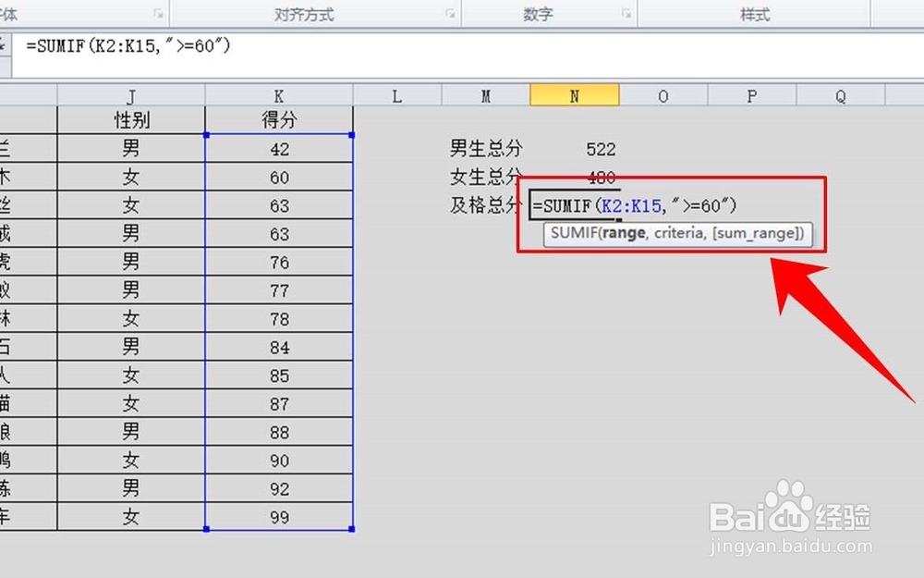Select column header K above the 得分 data

[x=278, y=95]
